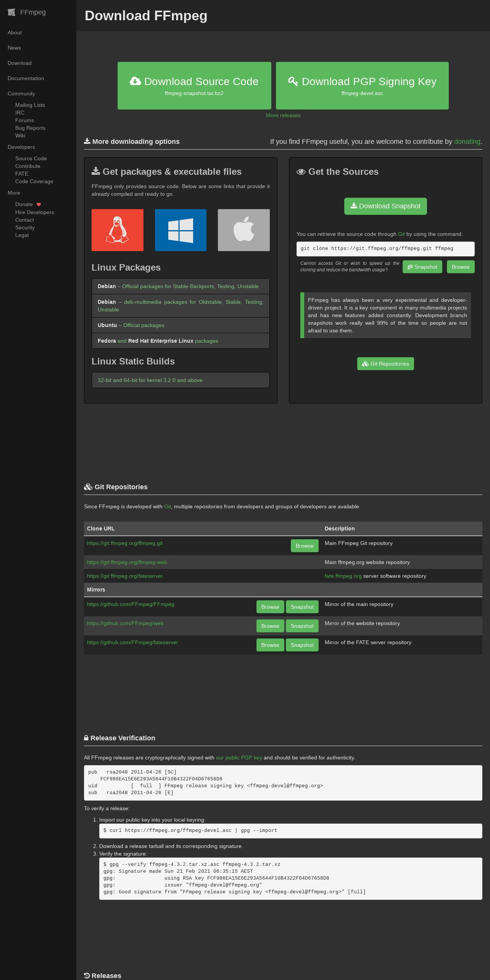This screenshot has height=980, width=490.
Task: Open Source Code sidebar link
Action: click(31, 158)
